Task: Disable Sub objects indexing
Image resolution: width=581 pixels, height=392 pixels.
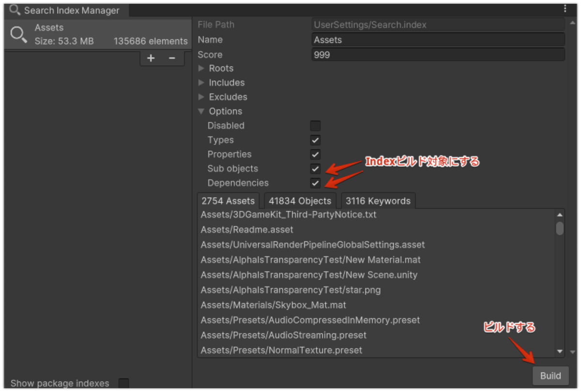Action: tap(315, 168)
